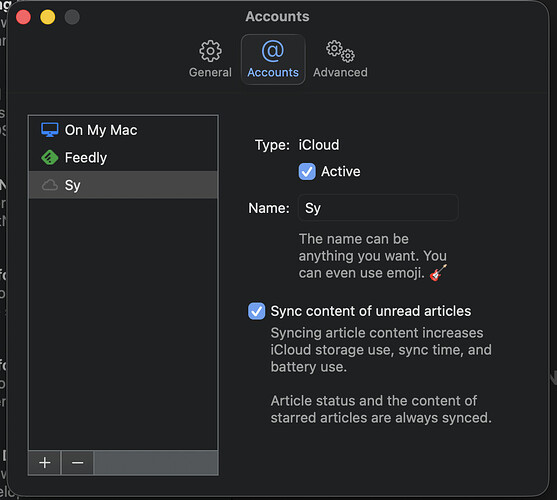Uncheck the Active checkbox

click(307, 172)
